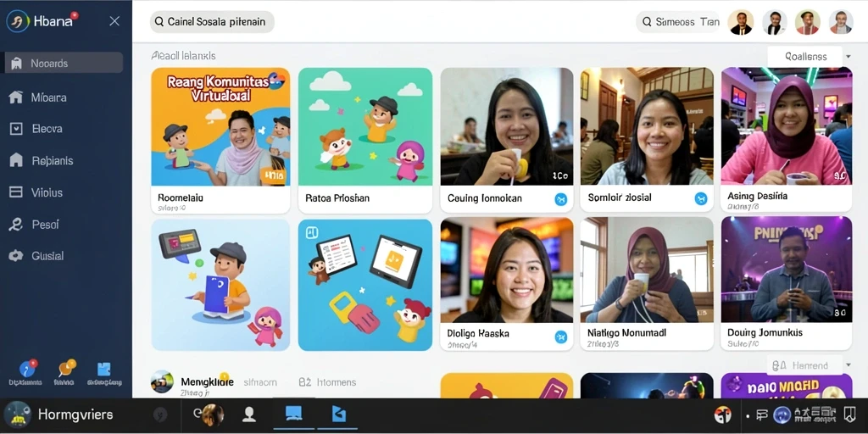868x434 pixels.
Task: Open taskbar photo avatar icon
Action: [x=211, y=415]
